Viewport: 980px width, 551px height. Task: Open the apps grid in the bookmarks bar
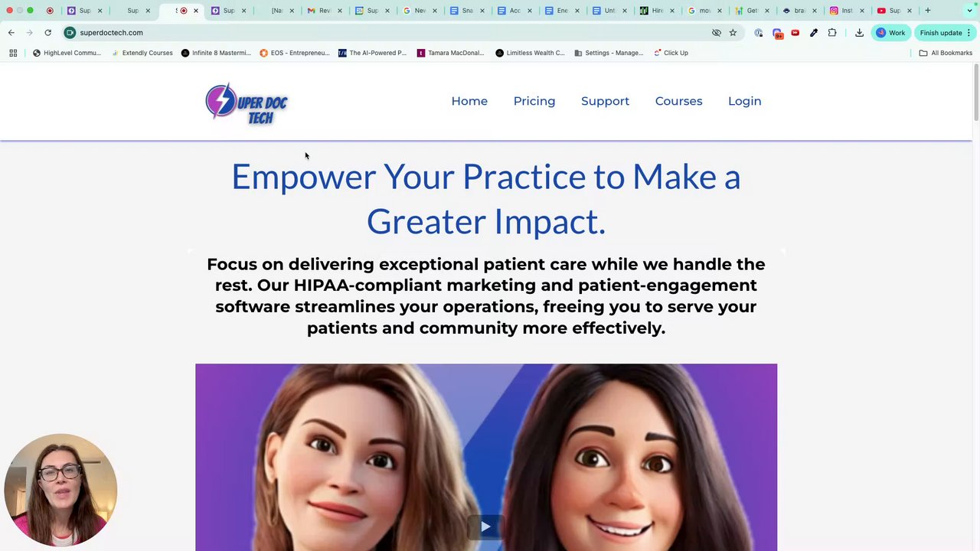tap(13, 53)
